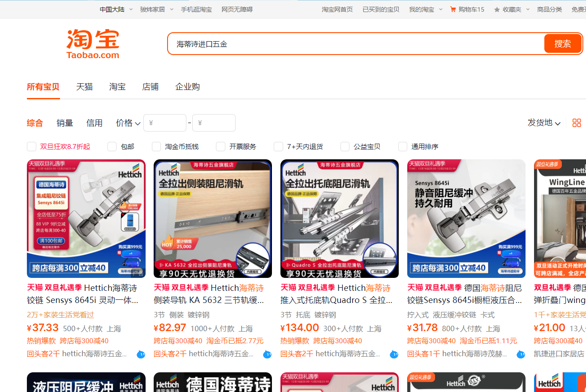Open the 全拉出托底阻尼滑轨 product image
This screenshot has width=586, height=392.
(x=340, y=218)
